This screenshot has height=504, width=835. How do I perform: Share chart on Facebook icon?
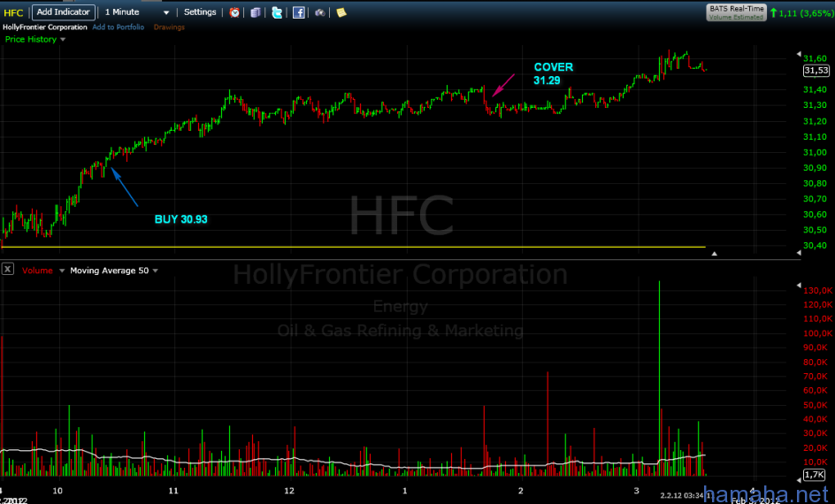point(299,12)
